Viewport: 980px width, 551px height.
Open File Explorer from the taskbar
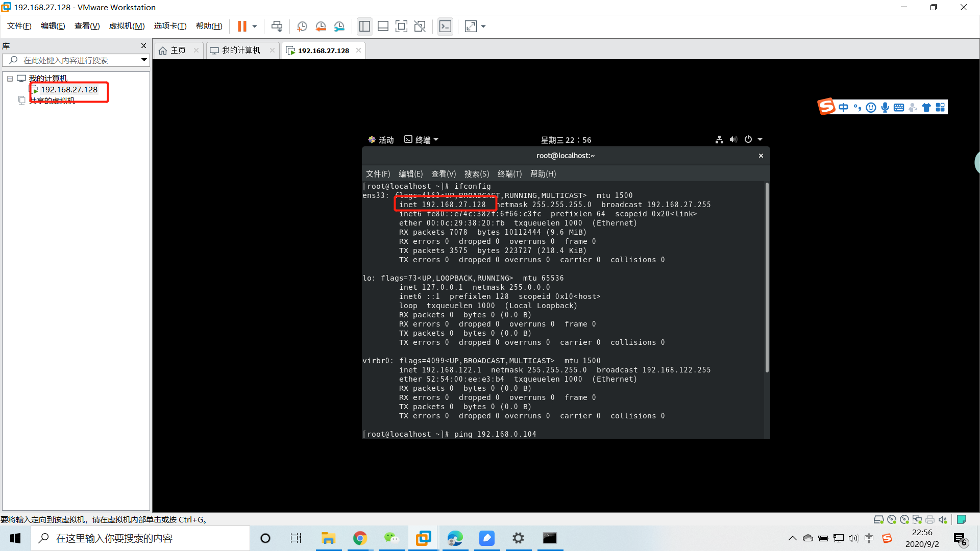click(x=328, y=538)
